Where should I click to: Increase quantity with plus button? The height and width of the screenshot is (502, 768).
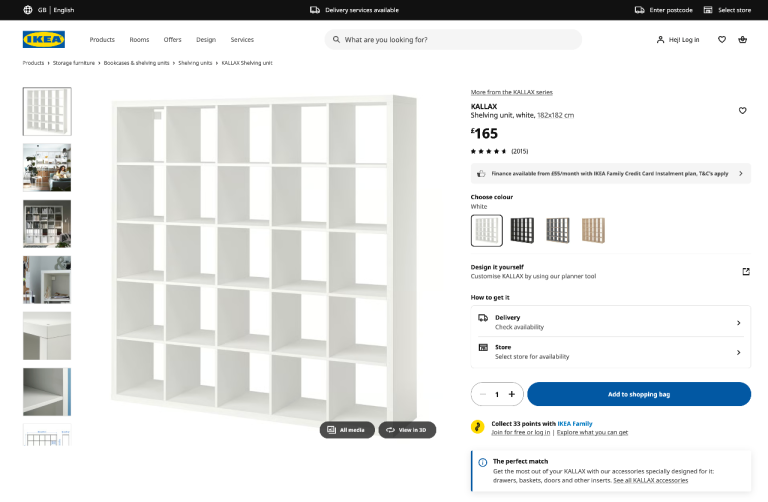(x=511, y=394)
